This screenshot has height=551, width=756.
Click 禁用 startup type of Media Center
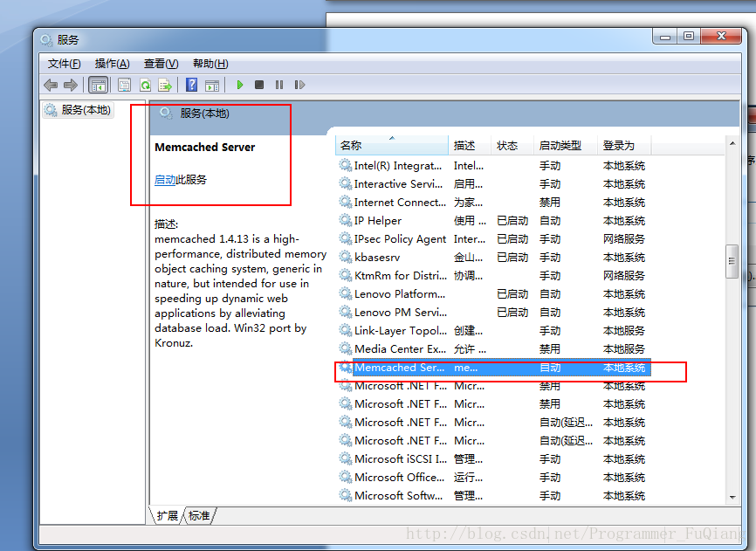coord(550,349)
